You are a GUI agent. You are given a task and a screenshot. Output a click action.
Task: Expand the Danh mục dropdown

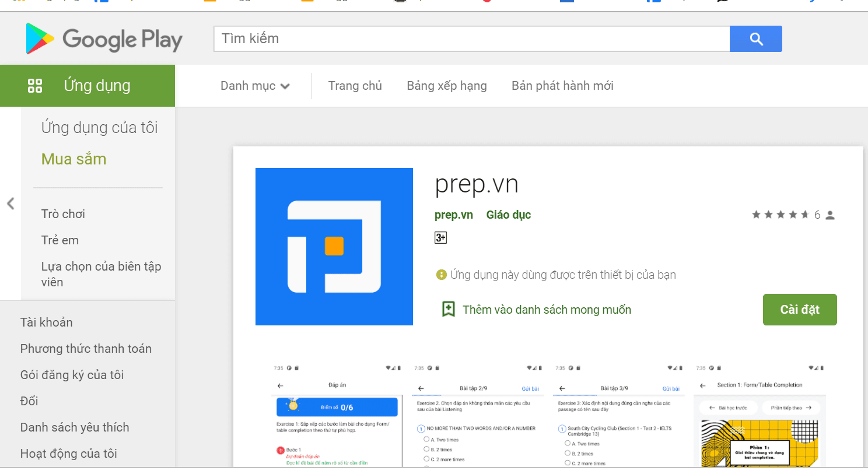(x=255, y=86)
